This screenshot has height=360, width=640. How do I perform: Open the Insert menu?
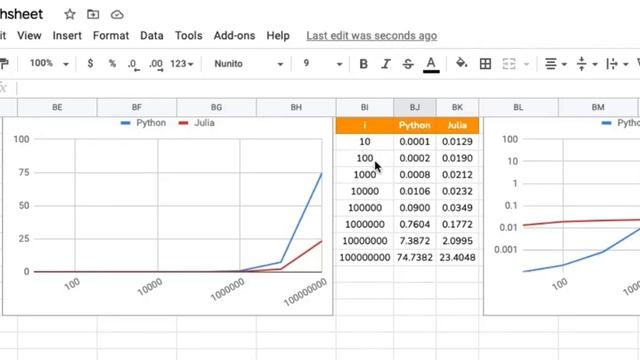(x=67, y=36)
